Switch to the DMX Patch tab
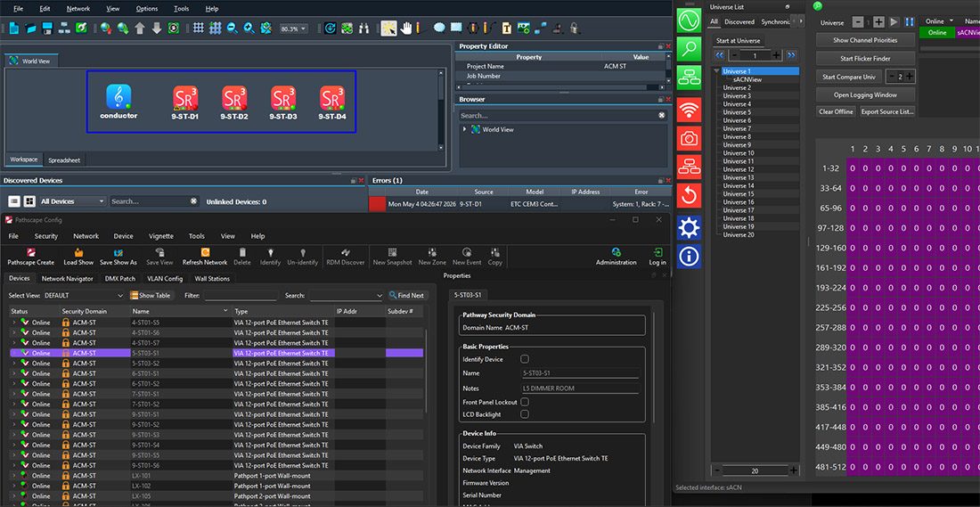 point(119,279)
